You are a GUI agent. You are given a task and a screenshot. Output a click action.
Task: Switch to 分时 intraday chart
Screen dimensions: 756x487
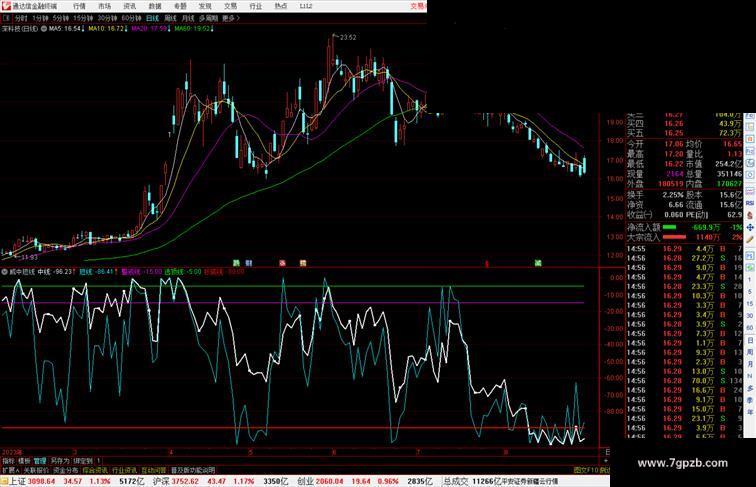21,18
